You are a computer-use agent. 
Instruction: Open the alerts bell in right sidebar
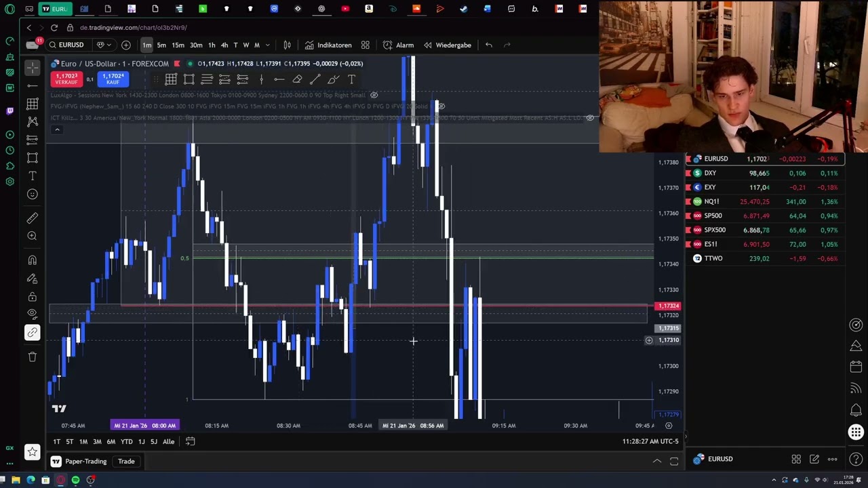[x=856, y=411]
